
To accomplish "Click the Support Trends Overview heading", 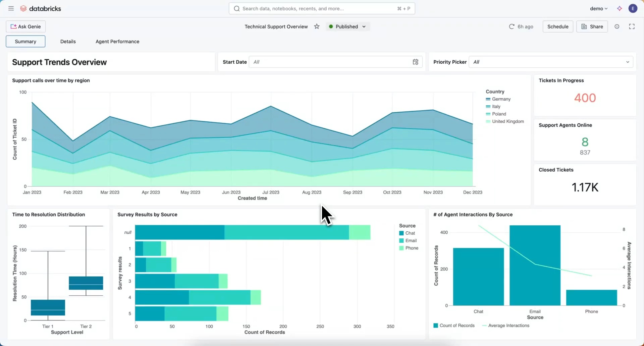I will tap(59, 62).
